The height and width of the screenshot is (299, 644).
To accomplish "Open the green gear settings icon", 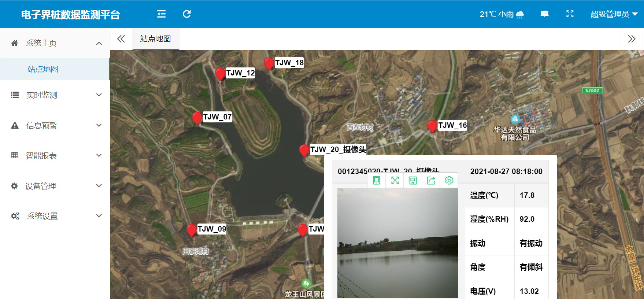I will click(x=449, y=180).
